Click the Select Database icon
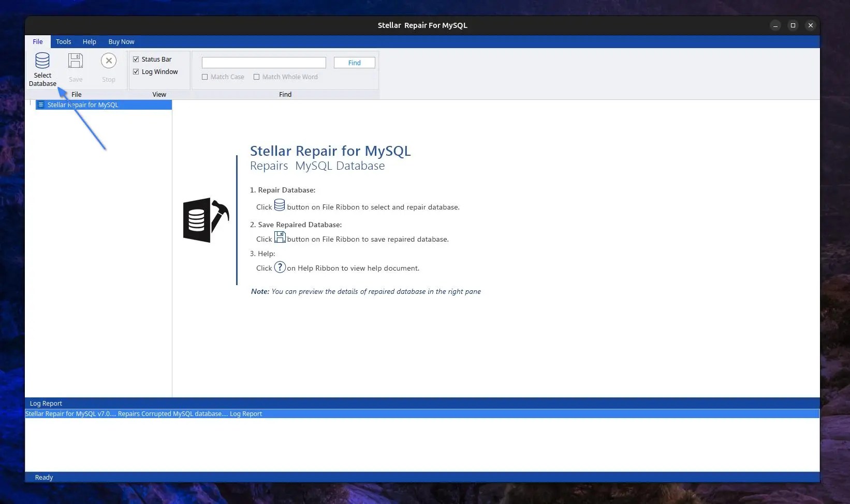This screenshot has height=504, width=850. [42, 61]
